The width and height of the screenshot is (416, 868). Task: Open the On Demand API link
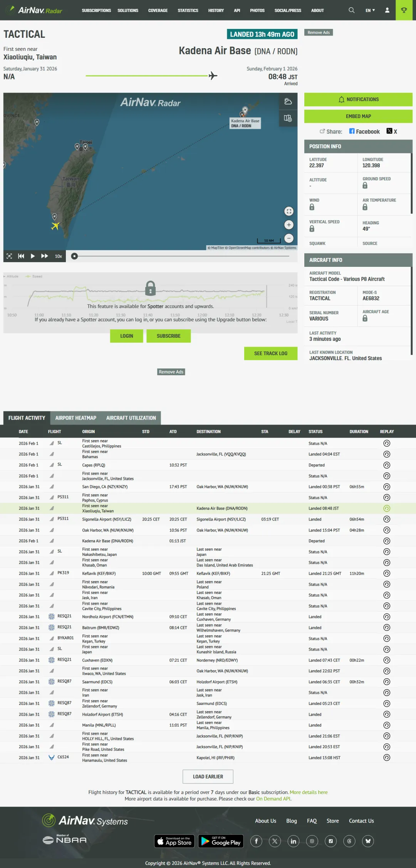tap(273, 799)
